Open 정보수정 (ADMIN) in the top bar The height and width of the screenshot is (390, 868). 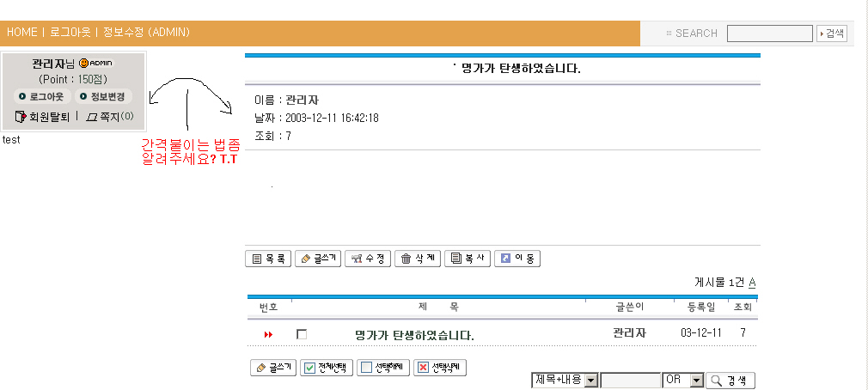(x=146, y=32)
